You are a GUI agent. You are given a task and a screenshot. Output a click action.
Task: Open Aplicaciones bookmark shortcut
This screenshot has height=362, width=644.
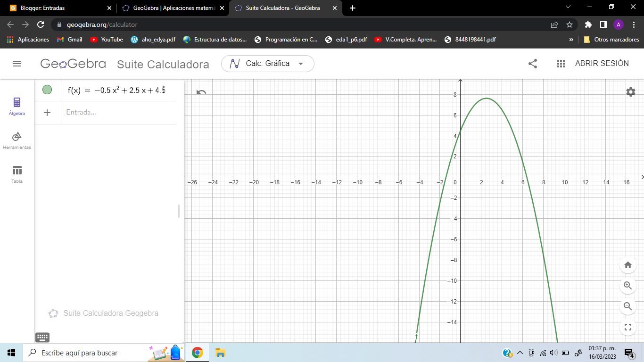pyautogui.click(x=28, y=40)
